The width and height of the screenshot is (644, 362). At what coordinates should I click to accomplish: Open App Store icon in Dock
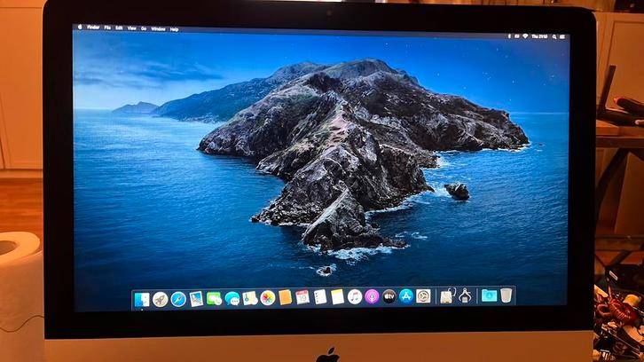(406, 295)
